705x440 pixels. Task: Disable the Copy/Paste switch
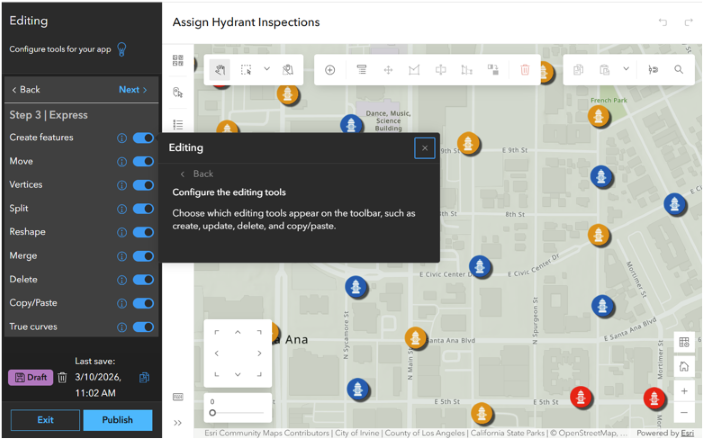pyautogui.click(x=143, y=303)
